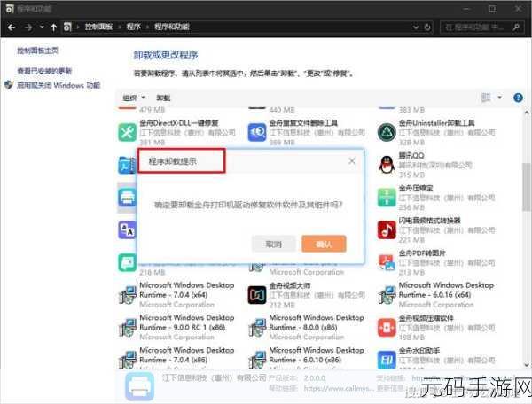Select 金舟压缩宝 program icon
Image resolution: width=532 pixels, height=404 pixels.
pyautogui.click(x=387, y=198)
